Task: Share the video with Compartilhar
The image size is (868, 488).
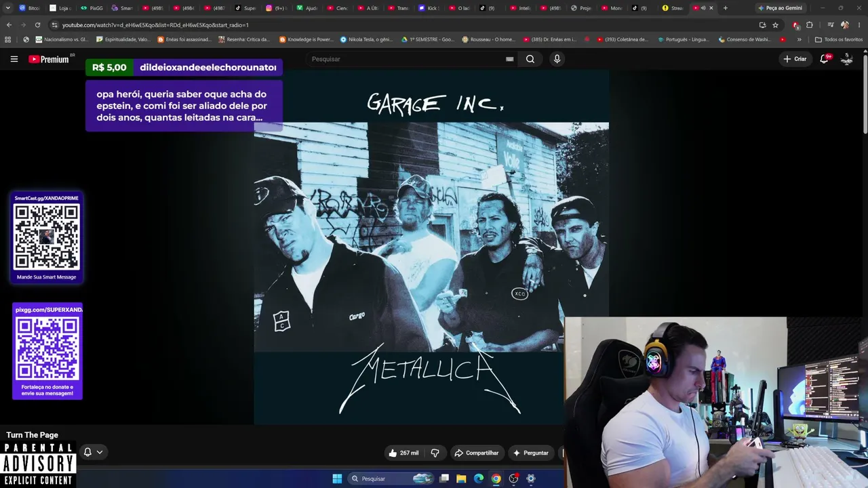Action: click(x=477, y=453)
